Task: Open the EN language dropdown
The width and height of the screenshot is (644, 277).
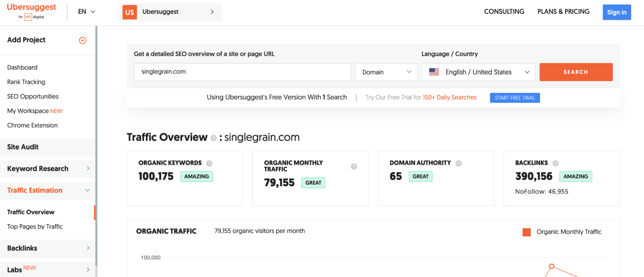Action: [87, 12]
